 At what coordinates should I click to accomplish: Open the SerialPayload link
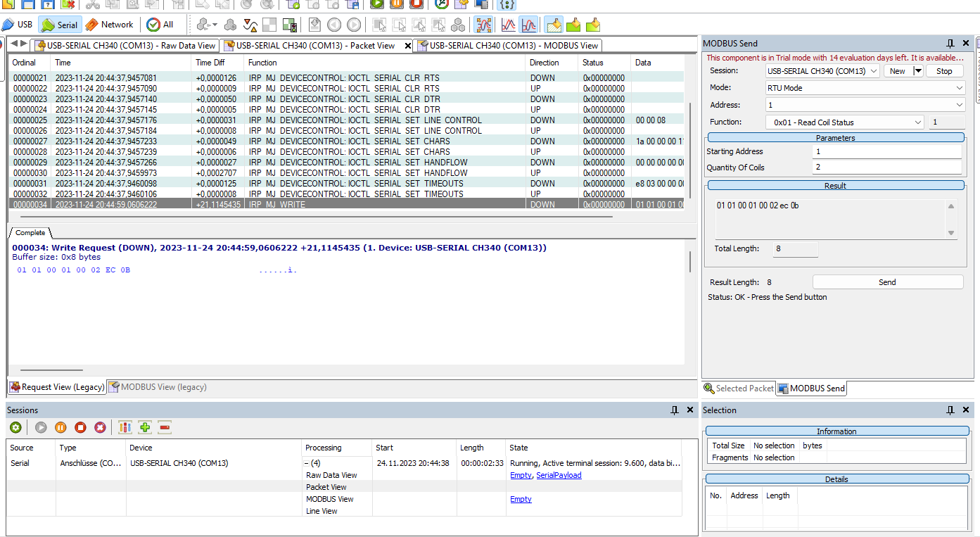coord(559,475)
